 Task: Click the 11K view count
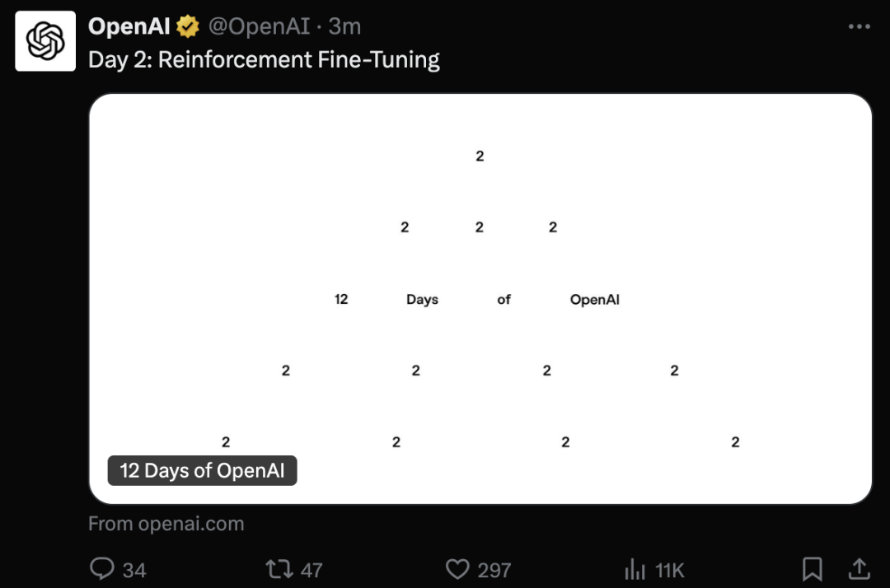pos(670,569)
